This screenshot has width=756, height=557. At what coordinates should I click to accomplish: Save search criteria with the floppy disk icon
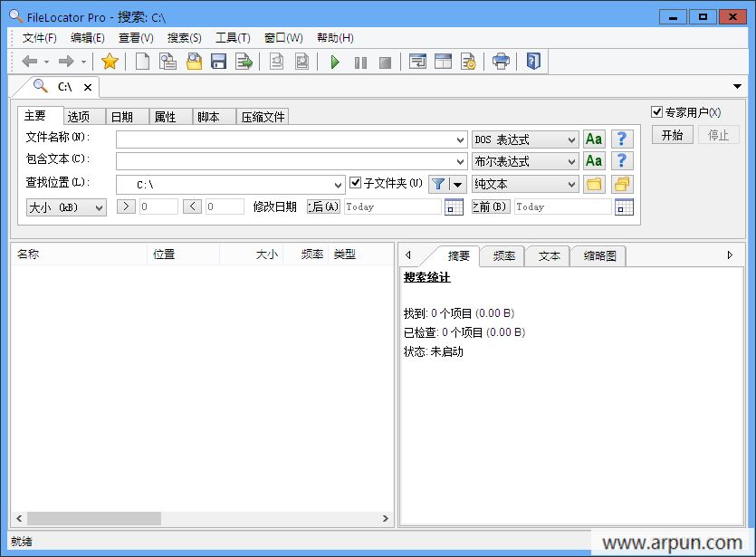click(x=218, y=62)
